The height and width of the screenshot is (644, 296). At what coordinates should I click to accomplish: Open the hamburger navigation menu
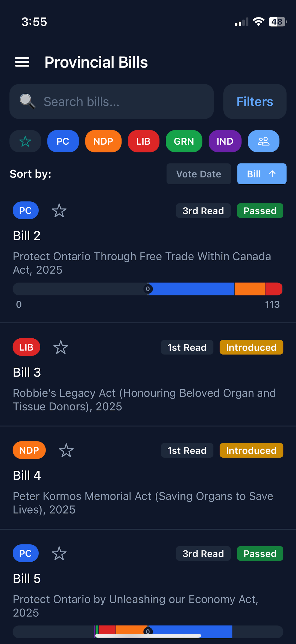(x=22, y=62)
